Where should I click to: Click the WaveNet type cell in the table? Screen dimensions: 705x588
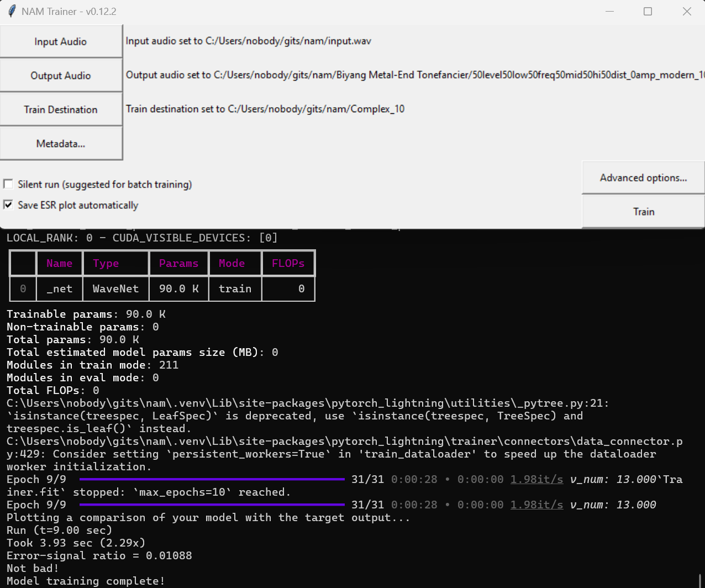(x=115, y=288)
